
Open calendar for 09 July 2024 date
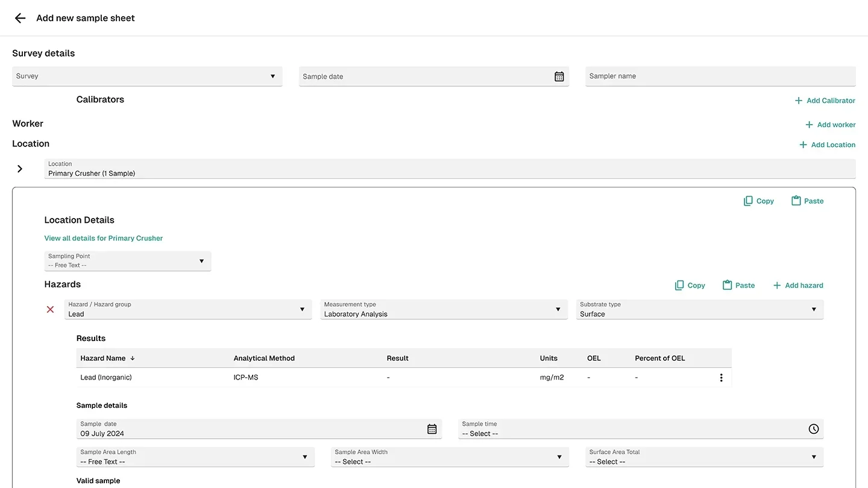[432, 429]
